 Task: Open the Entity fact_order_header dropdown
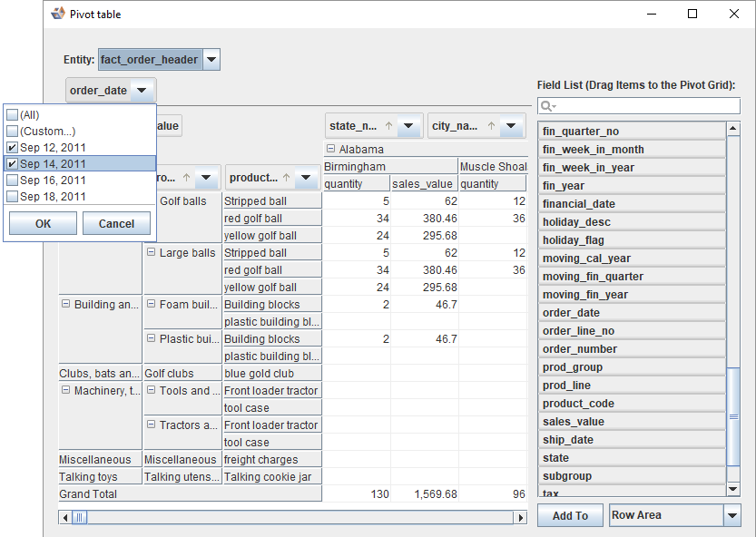[211, 60]
